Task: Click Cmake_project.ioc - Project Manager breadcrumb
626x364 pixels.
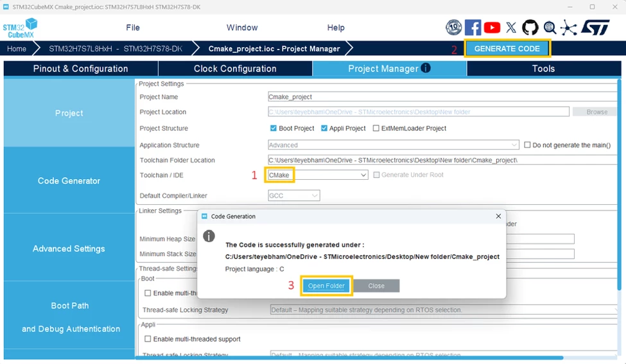Action: pyautogui.click(x=274, y=49)
